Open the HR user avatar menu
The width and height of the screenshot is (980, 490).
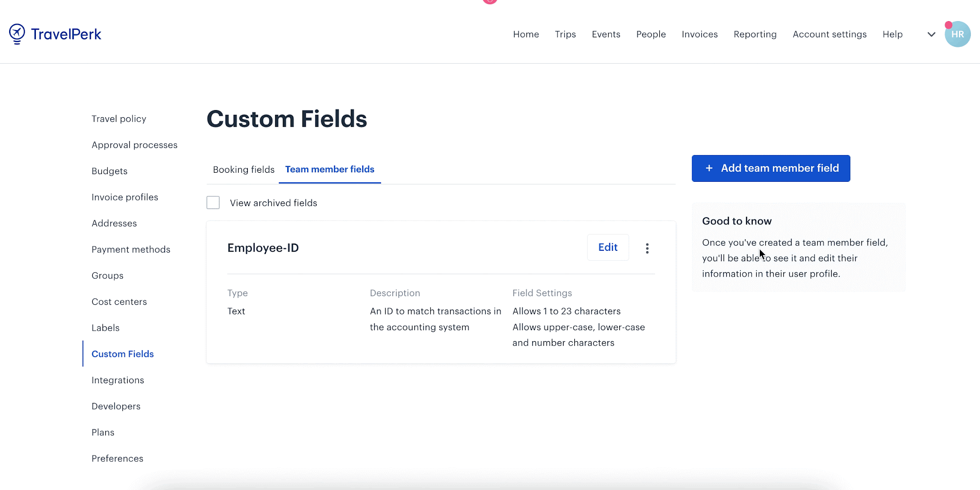(958, 34)
